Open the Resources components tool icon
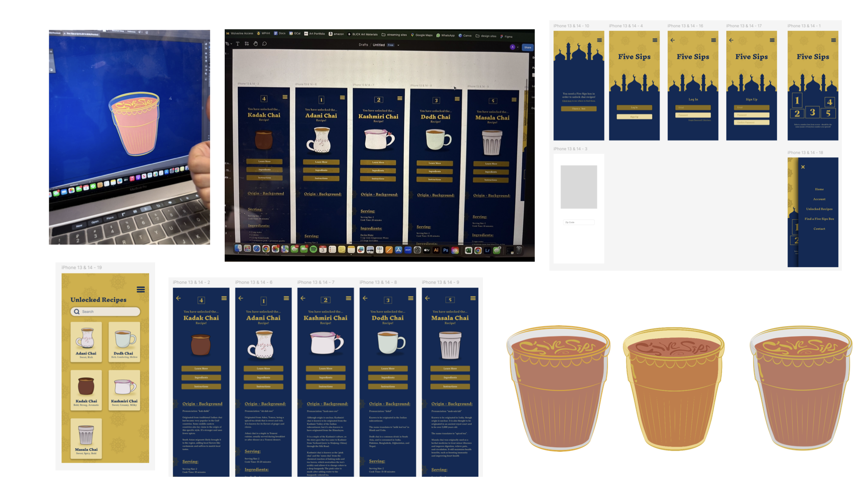 tap(247, 44)
